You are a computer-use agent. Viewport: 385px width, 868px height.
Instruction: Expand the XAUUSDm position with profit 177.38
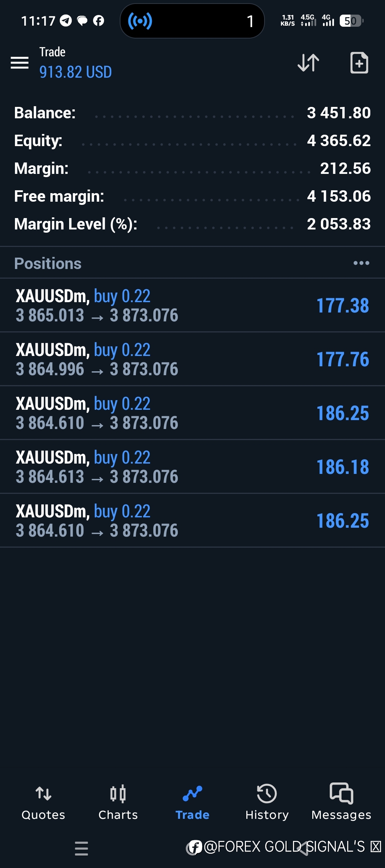[x=192, y=305]
